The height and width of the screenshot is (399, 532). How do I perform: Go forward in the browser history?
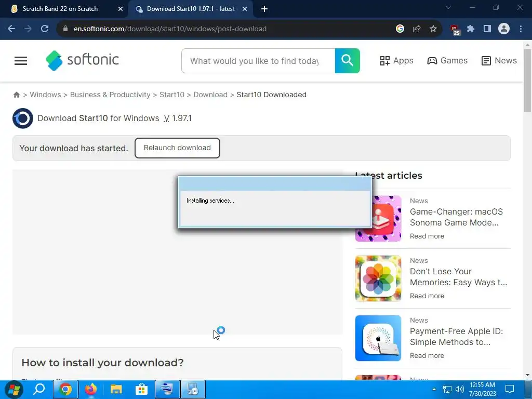28,29
